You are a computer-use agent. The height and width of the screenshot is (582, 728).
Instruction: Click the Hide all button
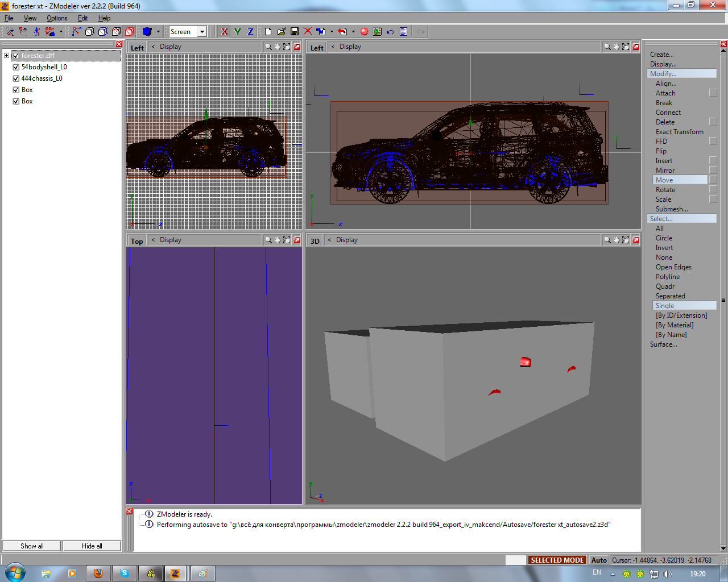tap(92, 546)
